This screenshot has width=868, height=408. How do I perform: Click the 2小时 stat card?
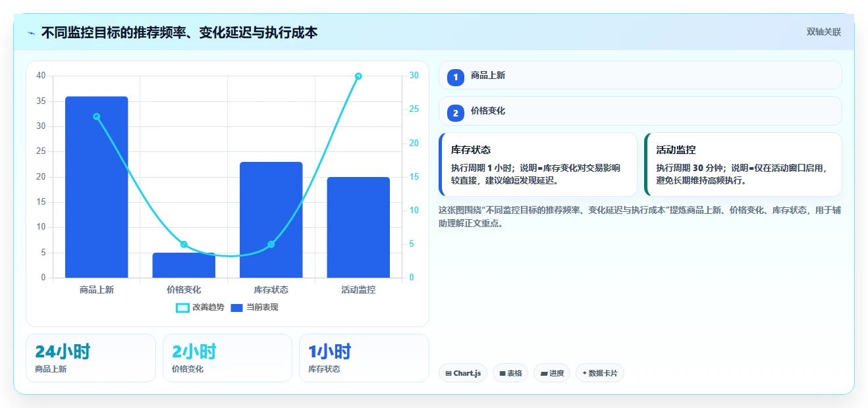point(227,358)
